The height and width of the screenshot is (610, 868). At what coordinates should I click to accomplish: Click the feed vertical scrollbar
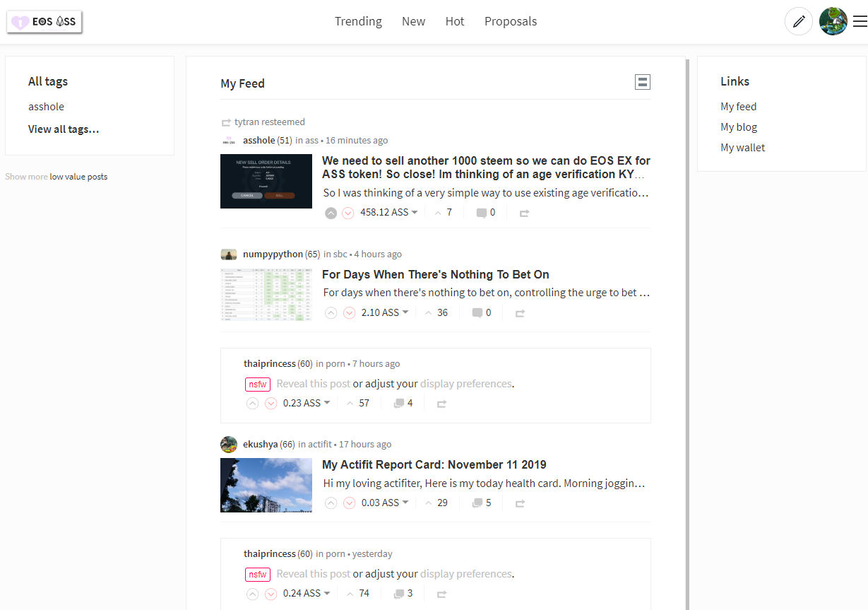point(687,332)
